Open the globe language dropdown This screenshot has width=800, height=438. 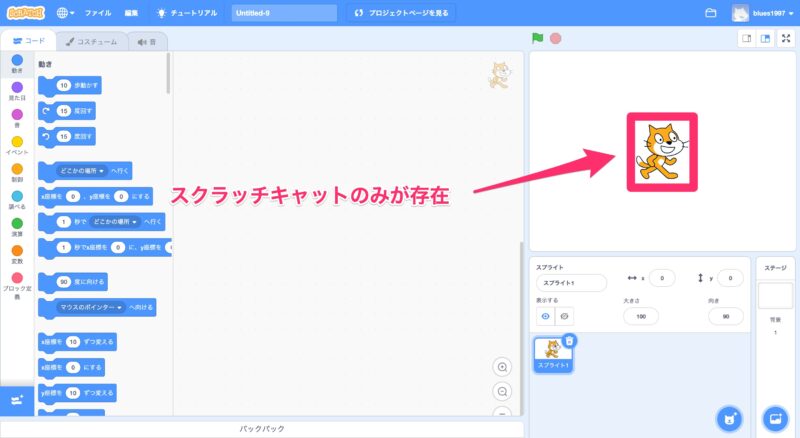pos(66,13)
